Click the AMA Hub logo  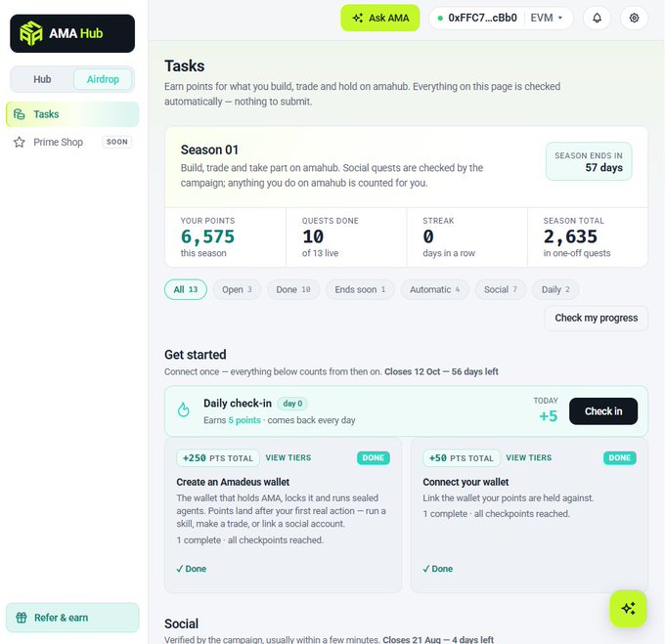pos(72,33)
